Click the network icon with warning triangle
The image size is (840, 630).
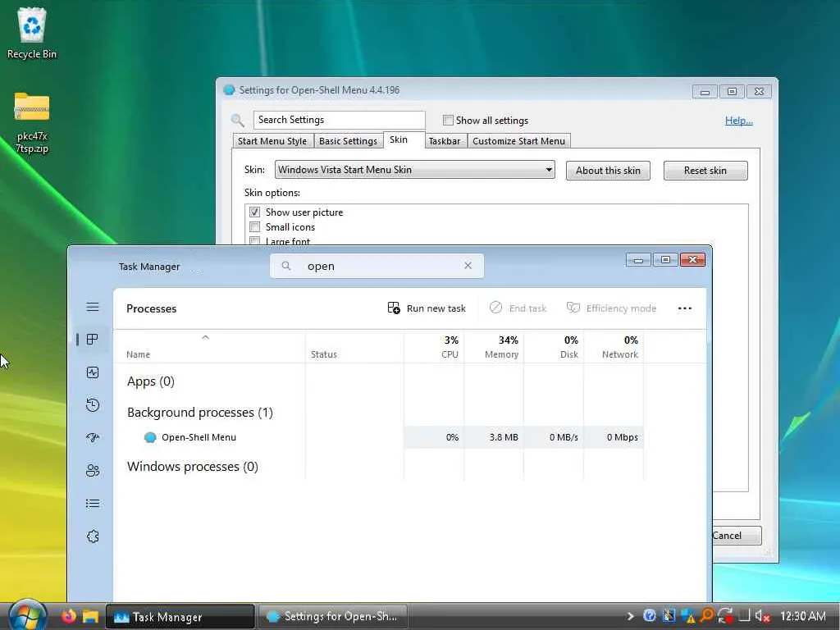point(688,616)
